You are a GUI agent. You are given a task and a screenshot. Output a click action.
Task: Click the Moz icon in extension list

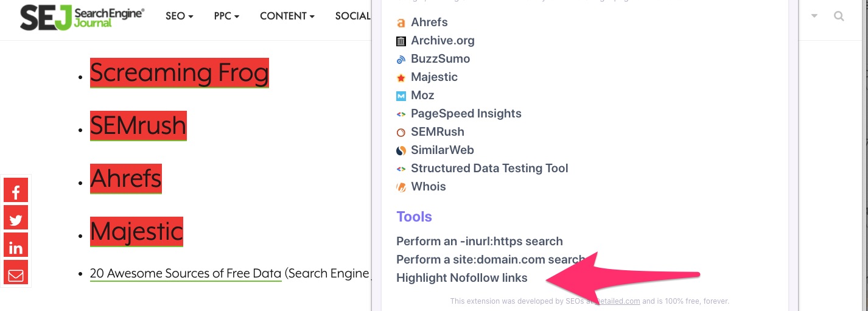(401, 96)
